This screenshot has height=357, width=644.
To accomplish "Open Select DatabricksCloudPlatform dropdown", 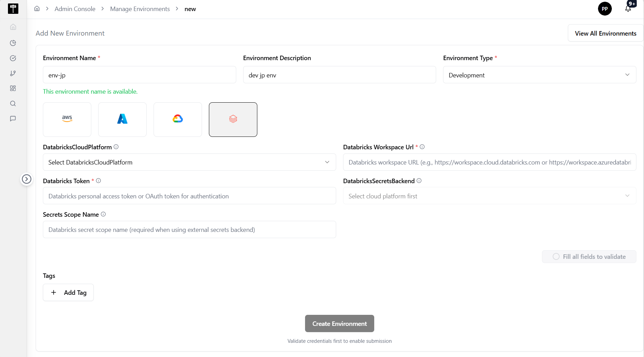I will 190,162.
